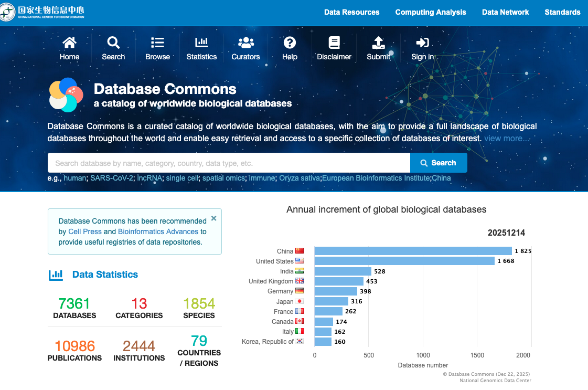Open the Disclaimer book icon
This screenshot has width=588, height=390.
[x=334, y=43]
